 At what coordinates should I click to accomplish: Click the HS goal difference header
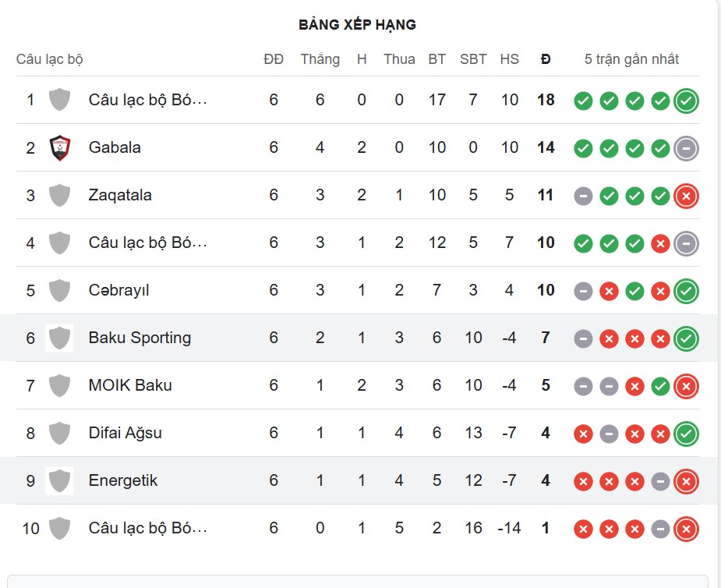509,59
